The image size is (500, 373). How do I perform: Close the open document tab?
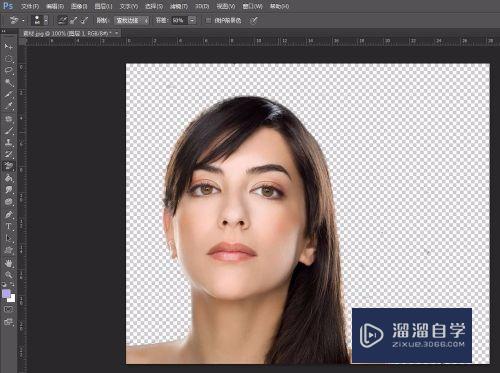(x=117, y=33)
